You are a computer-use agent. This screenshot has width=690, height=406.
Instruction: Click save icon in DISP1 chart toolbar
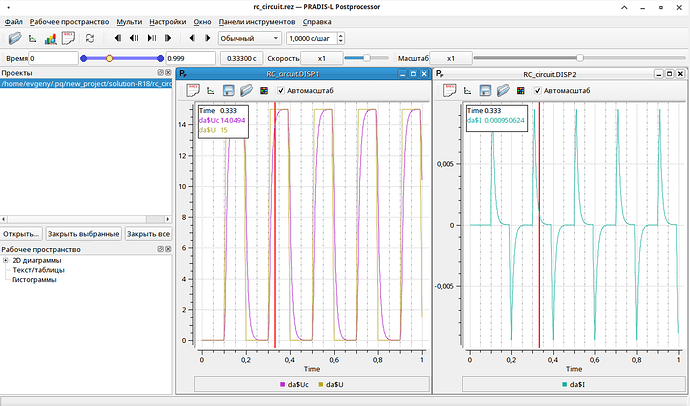pyautogui.click(x=228, y=91)
